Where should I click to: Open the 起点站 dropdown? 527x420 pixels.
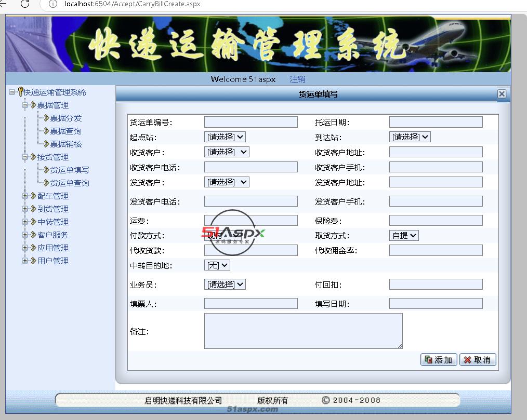(x=225, y=137)
